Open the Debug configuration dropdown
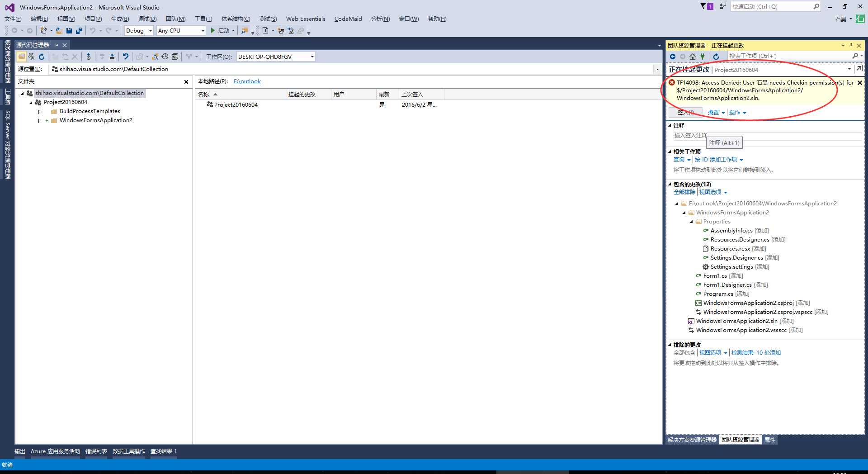 point(151,31)
